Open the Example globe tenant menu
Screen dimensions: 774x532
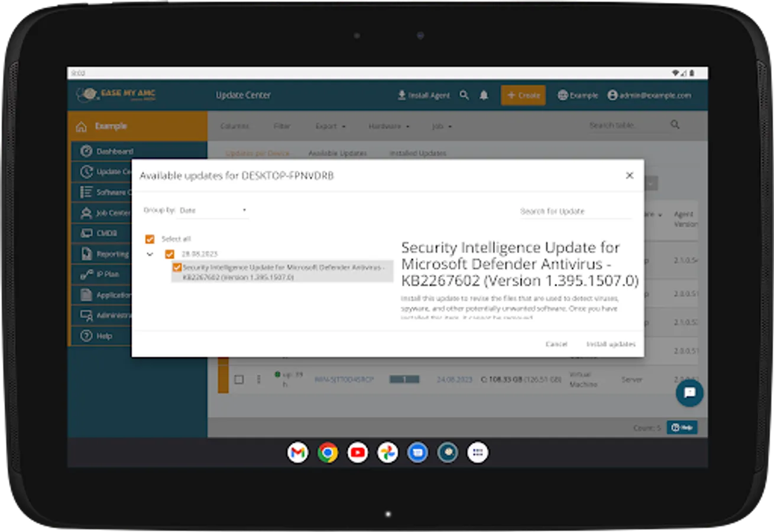point(578,95)
